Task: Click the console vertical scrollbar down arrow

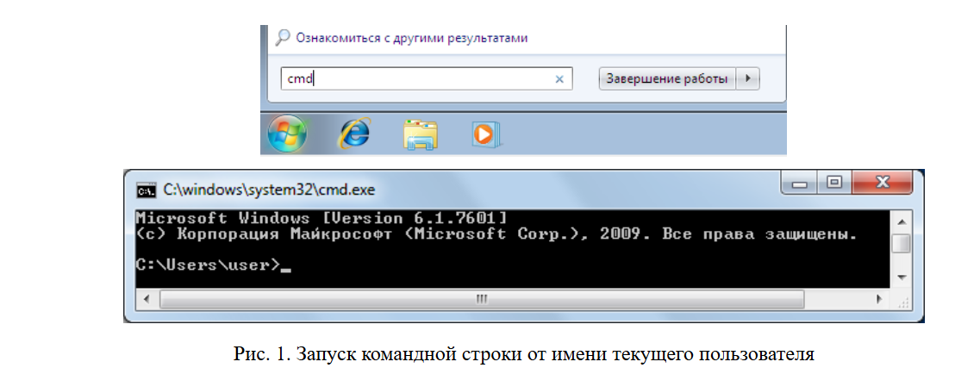Action: 900,278
